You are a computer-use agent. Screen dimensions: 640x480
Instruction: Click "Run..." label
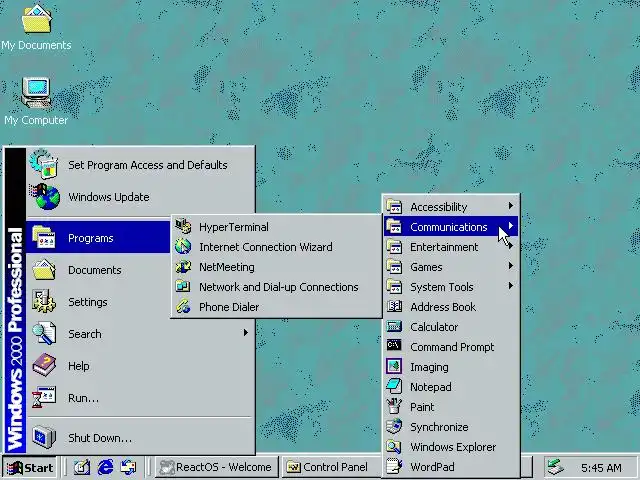[83, 398]
